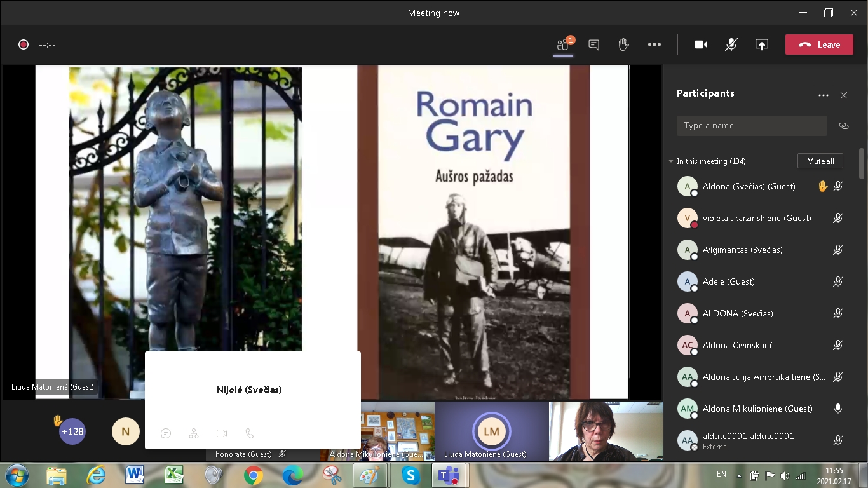Start chat from Nijolė's contact card
This screenshot has height=488, width=868.
[x=166, y=433]
